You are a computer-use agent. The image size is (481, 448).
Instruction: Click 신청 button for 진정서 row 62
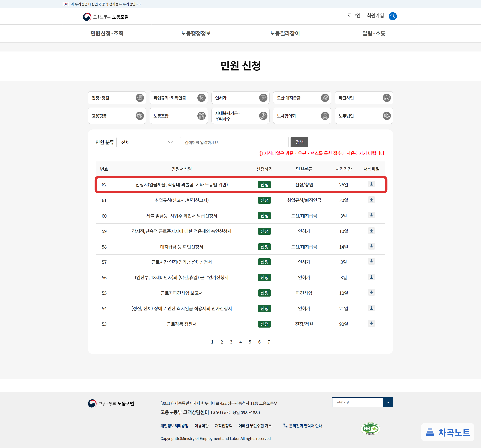click(x=264, y=185)
